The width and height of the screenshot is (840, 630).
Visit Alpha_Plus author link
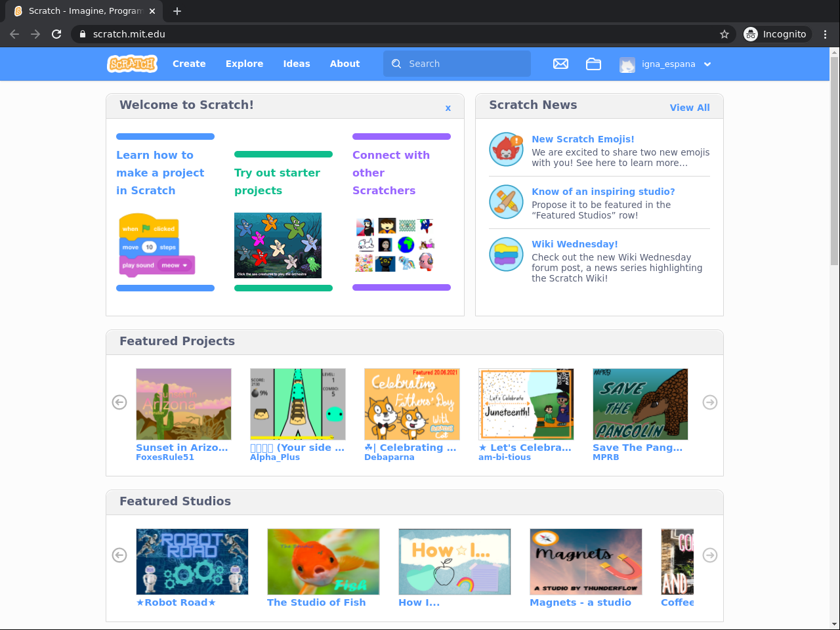[275, 457]
